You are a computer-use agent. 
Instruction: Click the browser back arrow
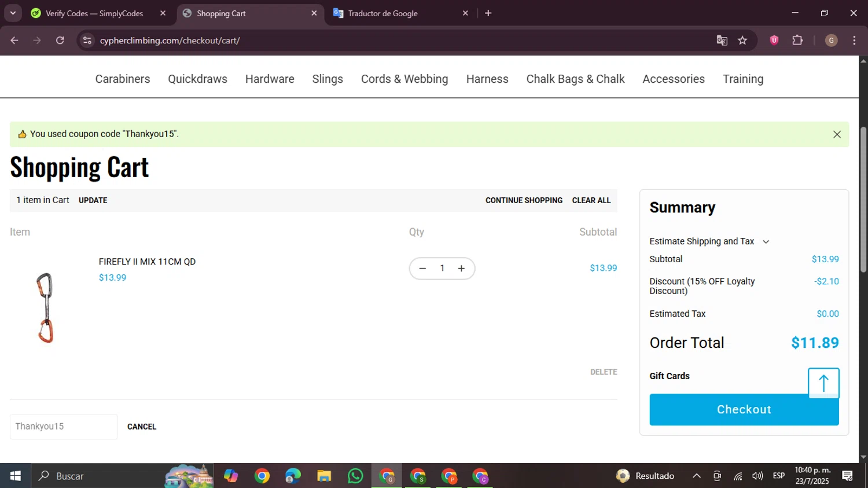point(14,41)
